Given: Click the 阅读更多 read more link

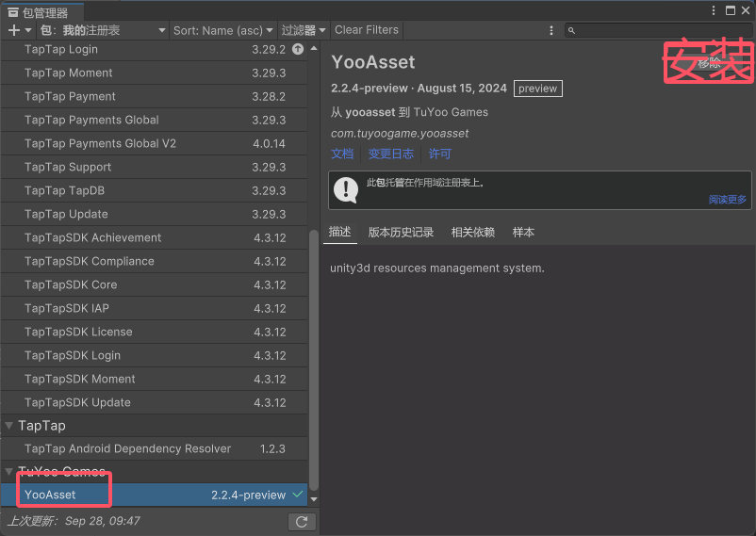Looking at the screenshot, I should point(727,199).
